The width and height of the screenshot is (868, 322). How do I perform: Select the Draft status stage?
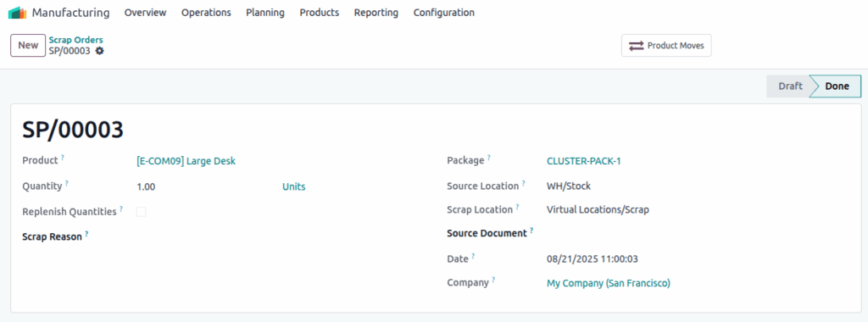[790, 86]
